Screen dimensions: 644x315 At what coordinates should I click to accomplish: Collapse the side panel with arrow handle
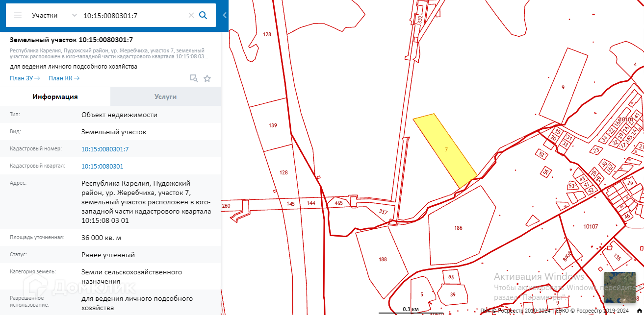coord(225,15)
